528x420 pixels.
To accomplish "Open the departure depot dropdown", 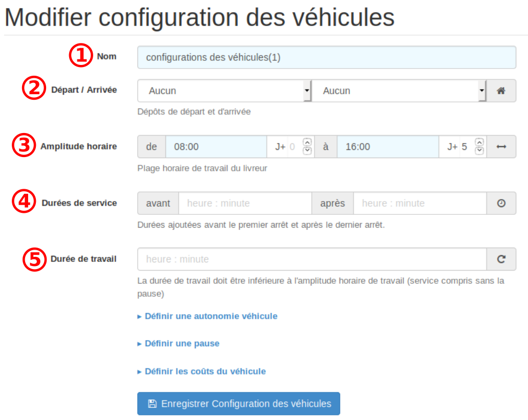I will pos(224,91).
